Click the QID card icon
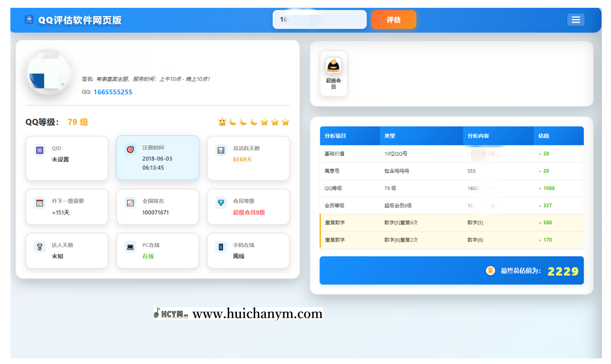This screenshot has height=364, width=611. point(40,151)
